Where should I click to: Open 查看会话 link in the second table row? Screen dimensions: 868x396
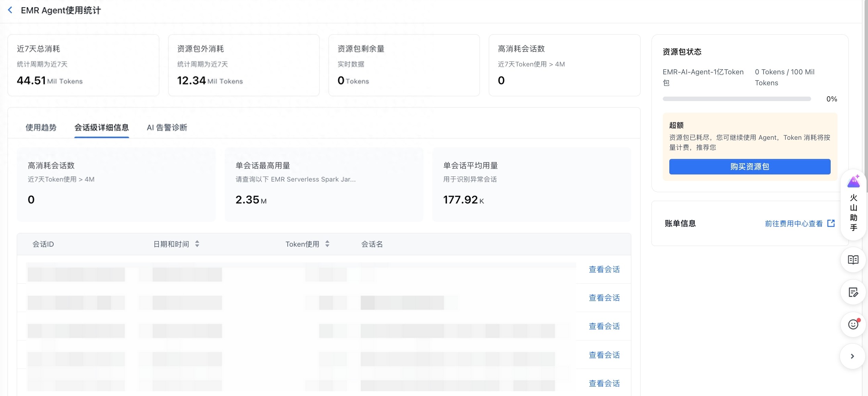[x=604, y=298]
